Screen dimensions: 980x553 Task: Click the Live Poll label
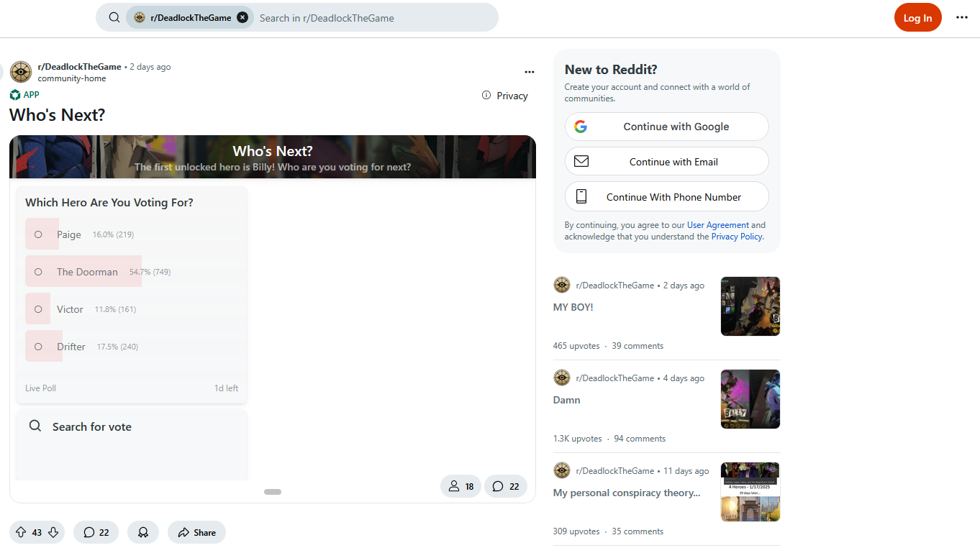[40, 388]
